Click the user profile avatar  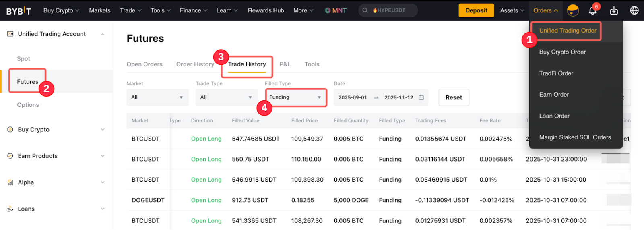click(573, 10)
